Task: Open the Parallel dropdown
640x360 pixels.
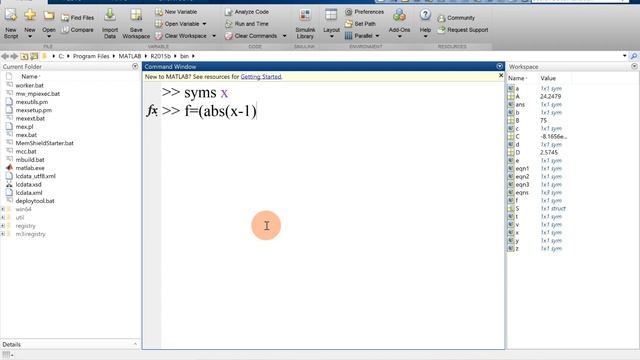Action: coord(377,36)
